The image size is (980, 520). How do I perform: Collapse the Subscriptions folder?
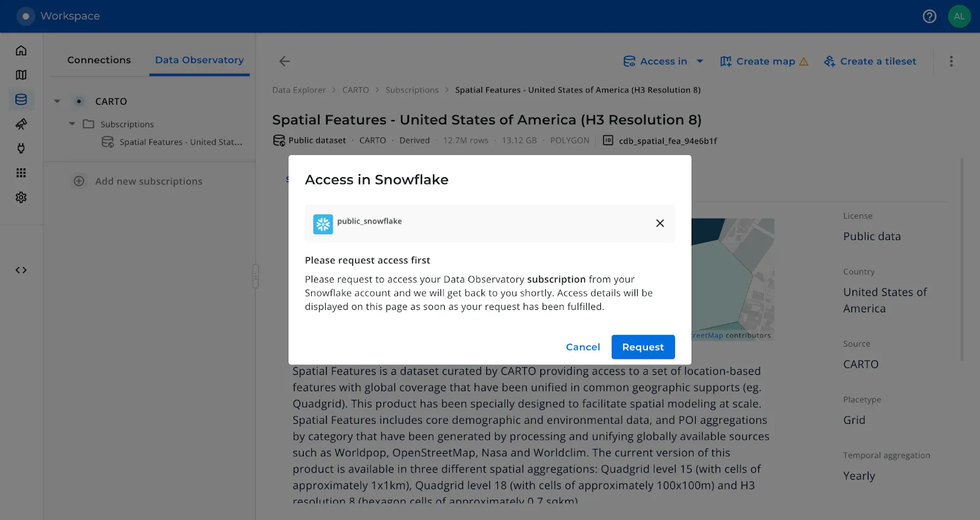pyautogui.click(x=72, y=124)
